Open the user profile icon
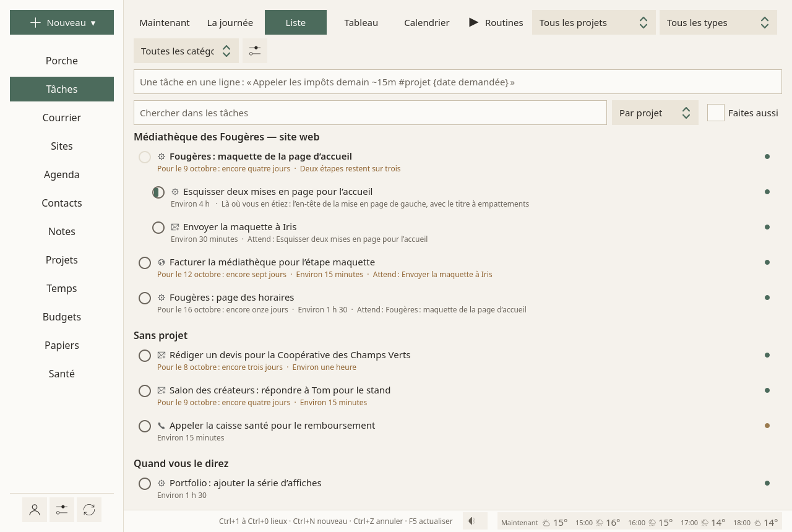 point(35,510)
